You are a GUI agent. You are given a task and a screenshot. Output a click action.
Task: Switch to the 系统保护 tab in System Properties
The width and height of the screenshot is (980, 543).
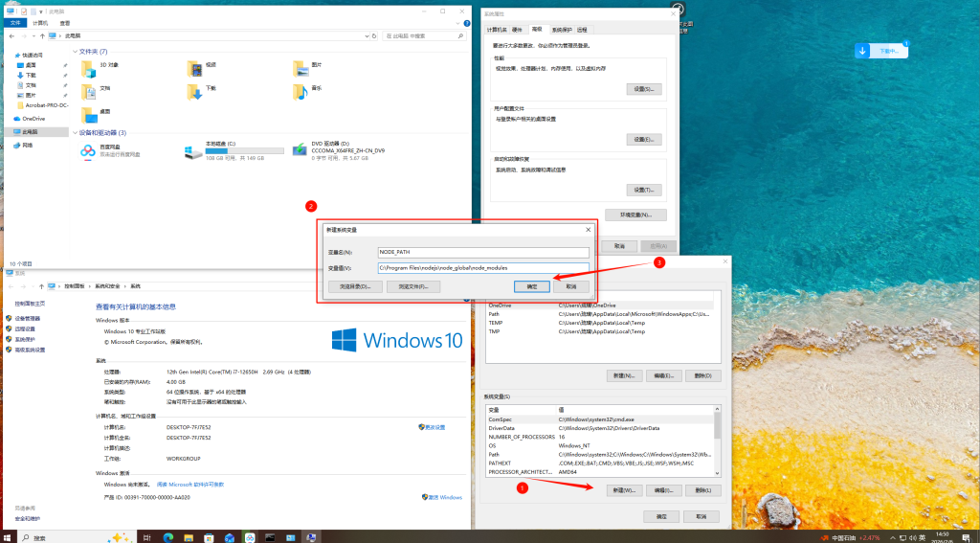(x=561, y=30)
